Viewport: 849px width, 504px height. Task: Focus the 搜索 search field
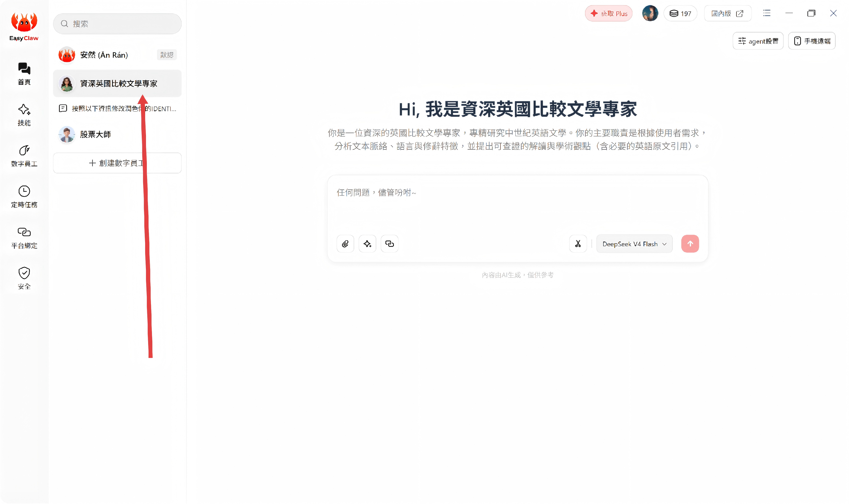point(117,24)
